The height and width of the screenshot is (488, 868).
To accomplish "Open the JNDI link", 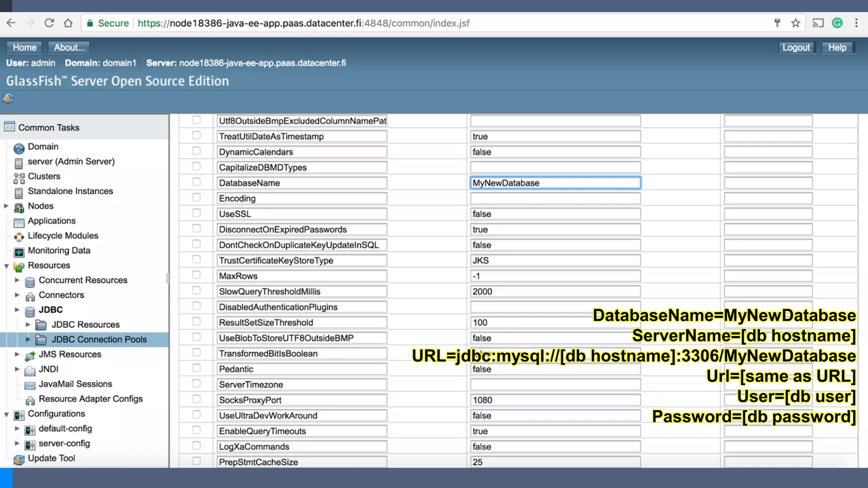I will (49, 369).
